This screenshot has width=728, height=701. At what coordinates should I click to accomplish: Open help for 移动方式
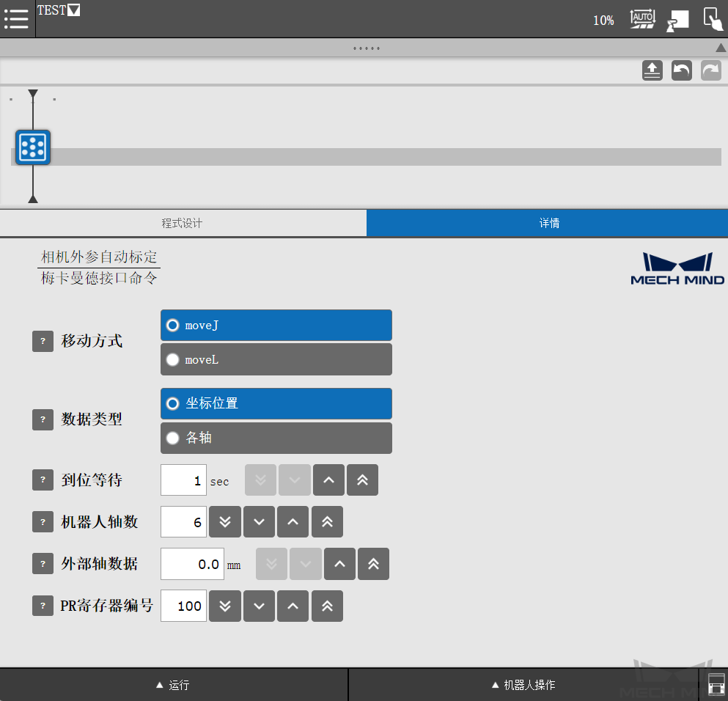pos(43,341)
